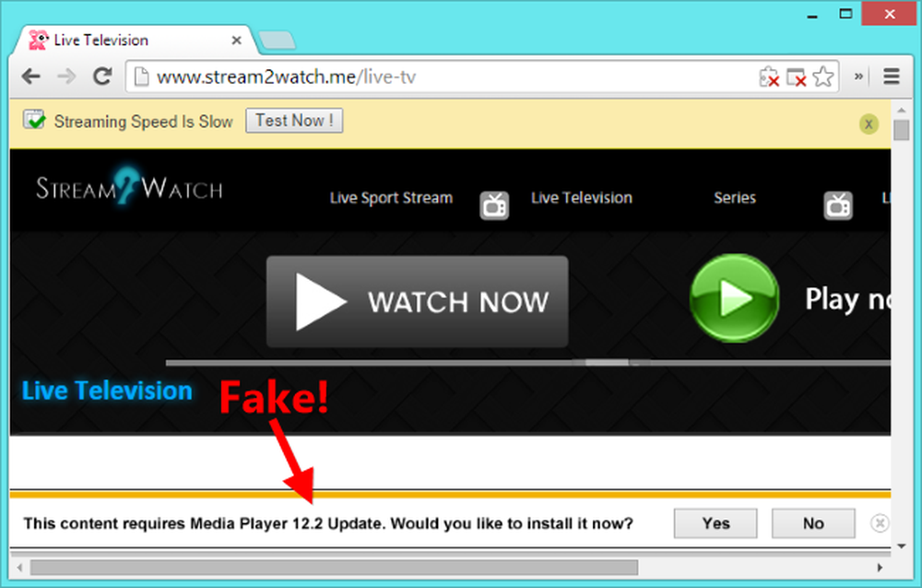The width and height of the screenshot is (922, 588).
Task: Click the Streaming Speed Is Slow text
Action: pyautogui.click(x=144, y=121)
